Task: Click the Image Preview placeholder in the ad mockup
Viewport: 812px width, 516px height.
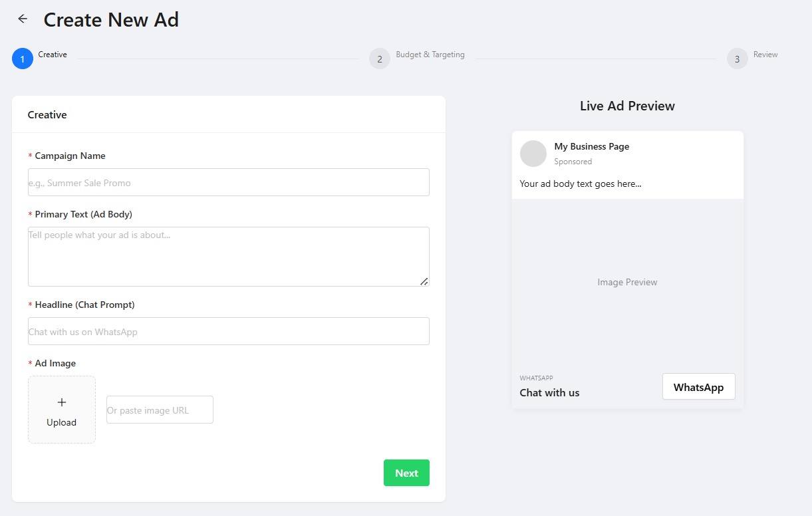Action: (626, 282)
